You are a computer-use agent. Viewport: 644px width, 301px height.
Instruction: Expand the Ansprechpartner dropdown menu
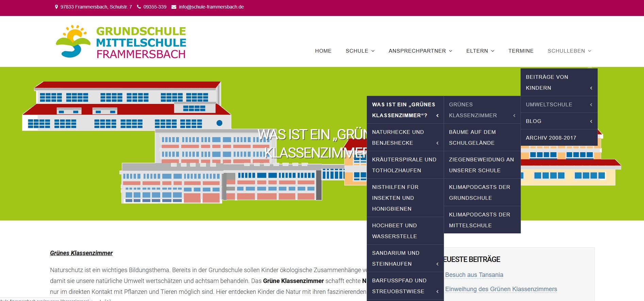420,51
